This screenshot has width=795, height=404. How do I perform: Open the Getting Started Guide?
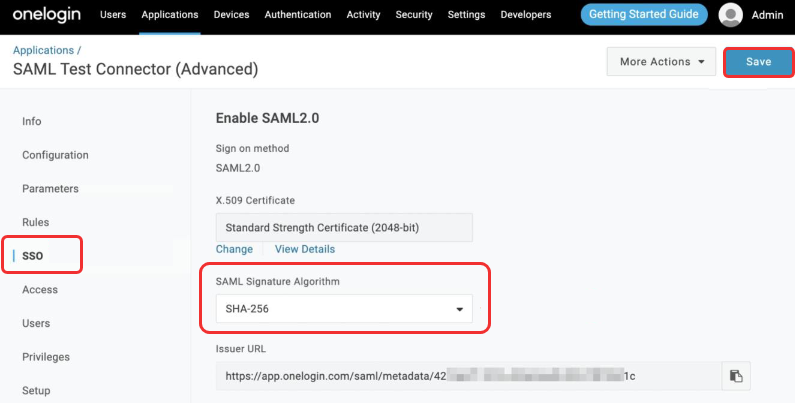[644, 15]
